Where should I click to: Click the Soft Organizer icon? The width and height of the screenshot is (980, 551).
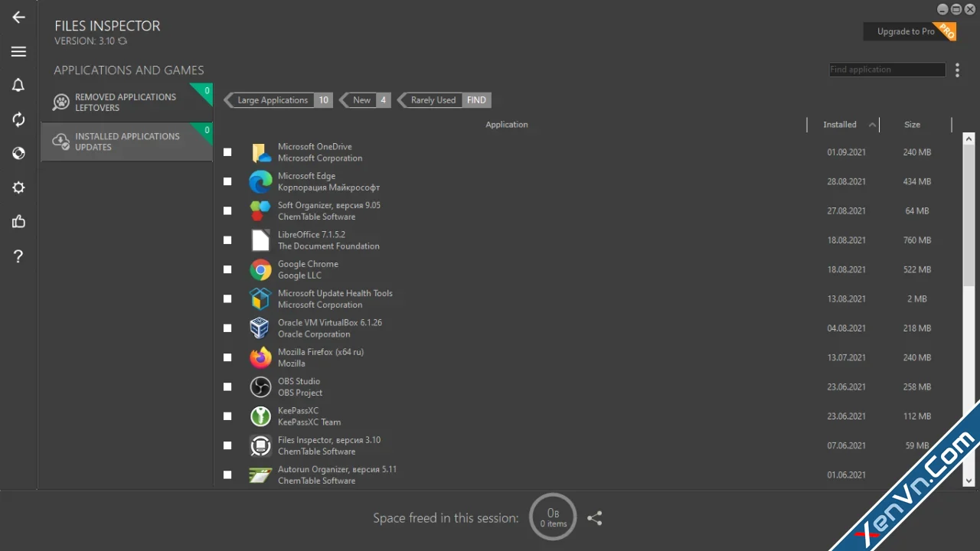point(260,210)
